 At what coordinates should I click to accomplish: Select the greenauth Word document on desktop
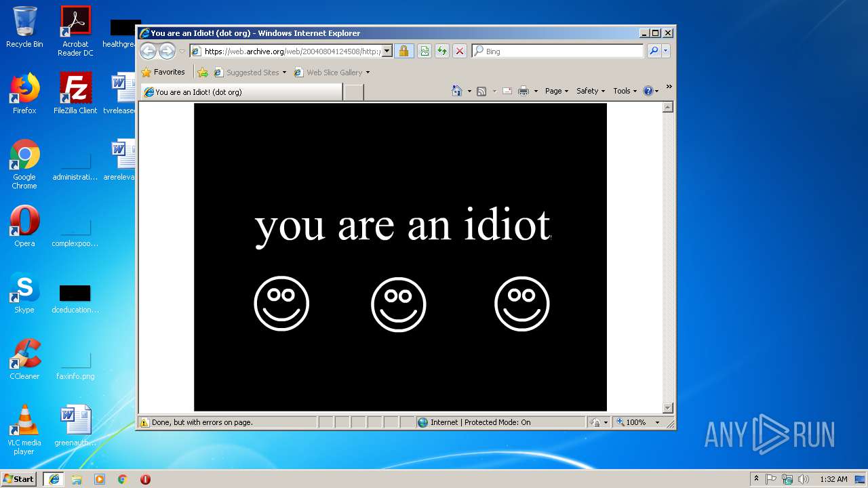coord(75,426)
